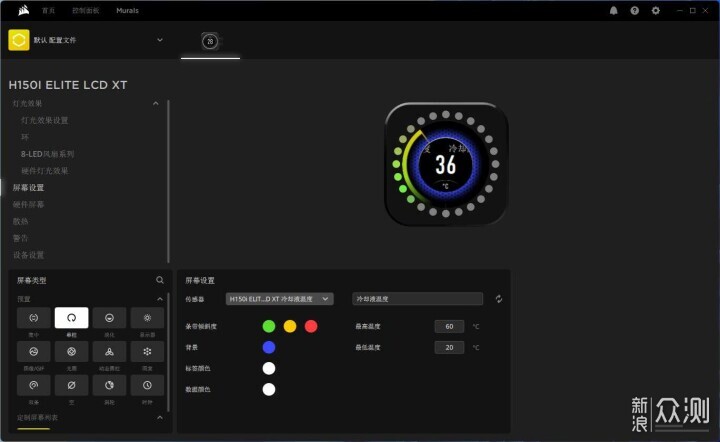The width and height of the screenshot is (720, 442).
Task: Choose the aperture (光圈) screen preset
Action: 72,352
